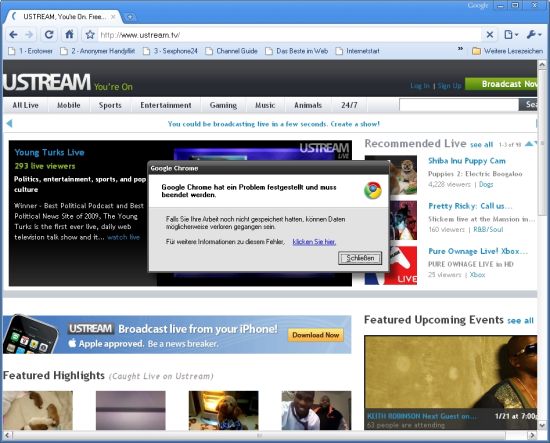Screen dimensions: 550x443
Task: Click the 'watch live' link
Action: [x=123, y=237]
